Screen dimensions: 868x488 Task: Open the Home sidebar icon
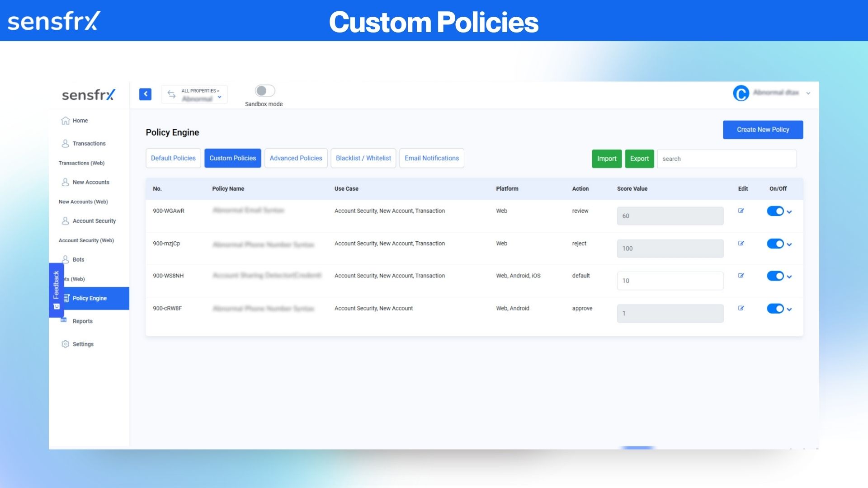(65, 120)
